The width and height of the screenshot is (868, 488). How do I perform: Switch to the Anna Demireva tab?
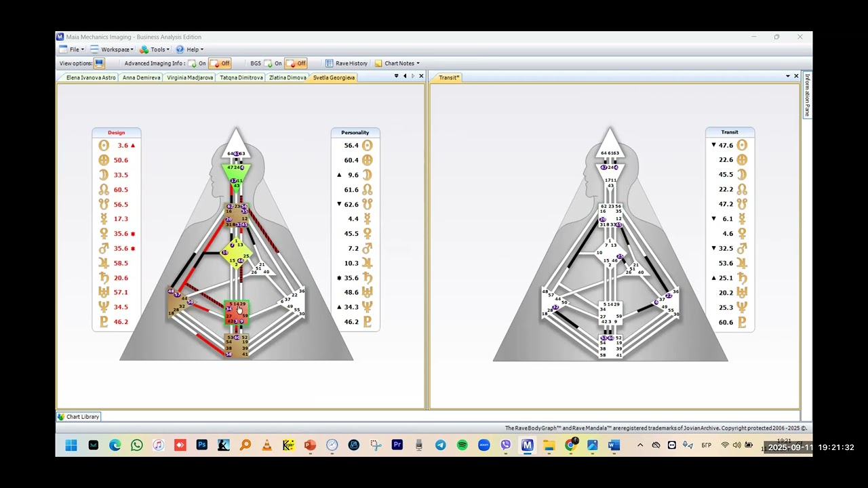click(141, 77)
